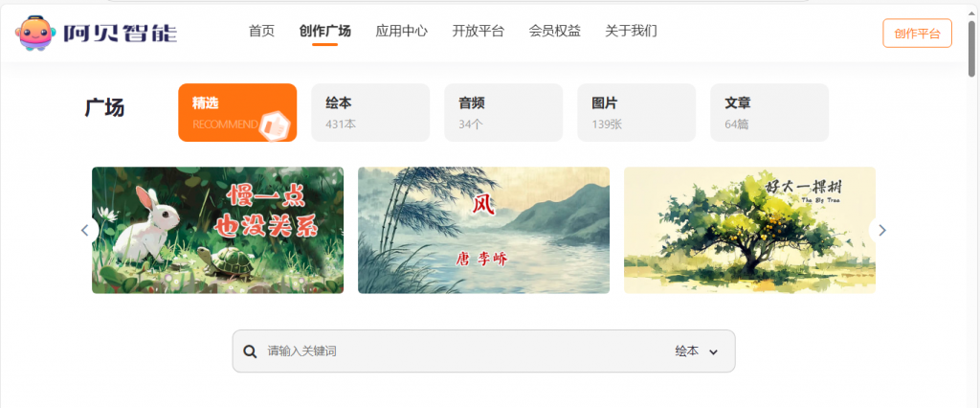
Task: Click the 会员权益 navigation link
Action: 555,32
